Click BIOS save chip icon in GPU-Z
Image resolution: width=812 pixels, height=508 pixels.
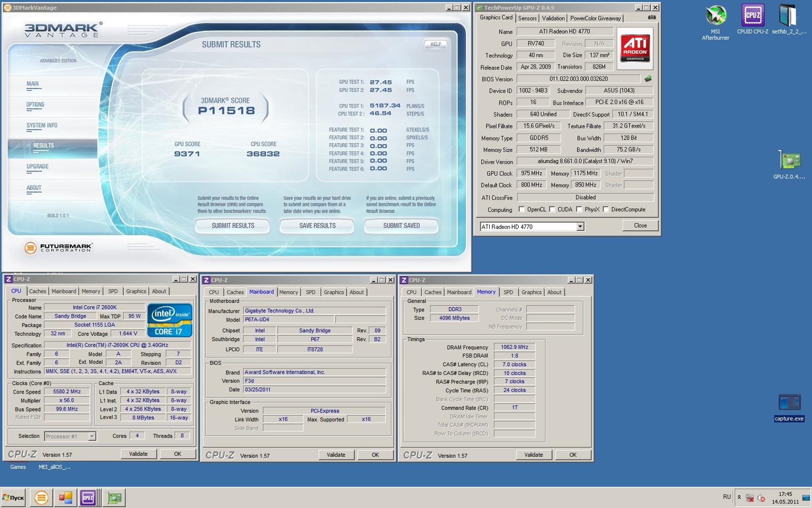(x=648, y=79)
